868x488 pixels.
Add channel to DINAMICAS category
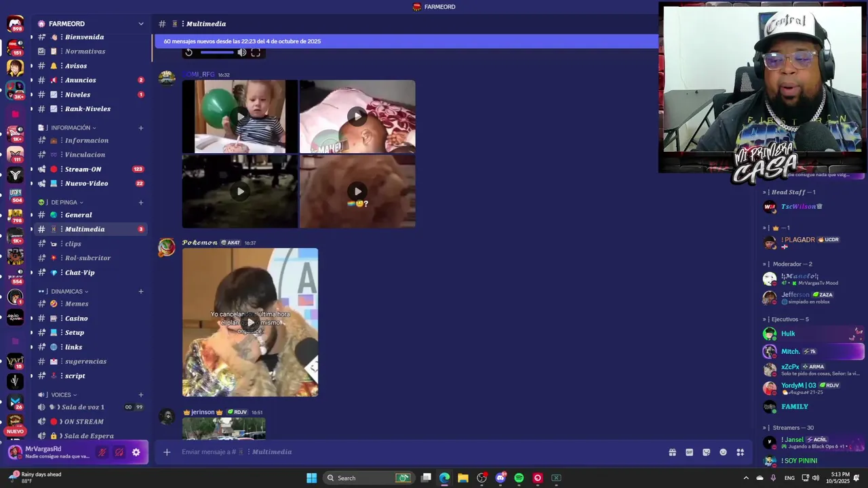141,291
